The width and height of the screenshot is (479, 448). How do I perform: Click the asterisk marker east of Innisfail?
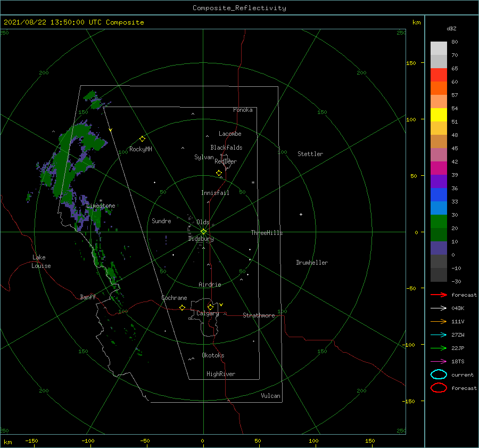(253, 183)
